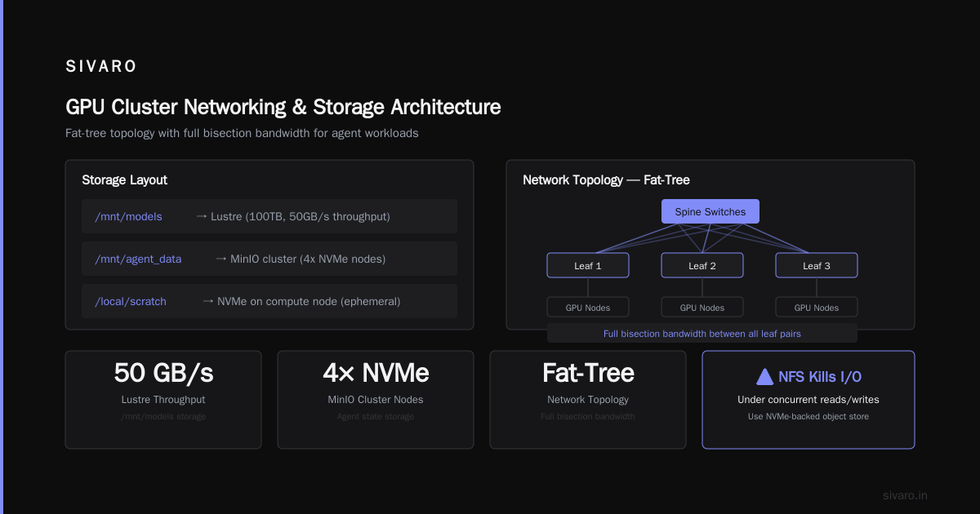Click the subtitle about fat-tree topology

coord(242,133)
